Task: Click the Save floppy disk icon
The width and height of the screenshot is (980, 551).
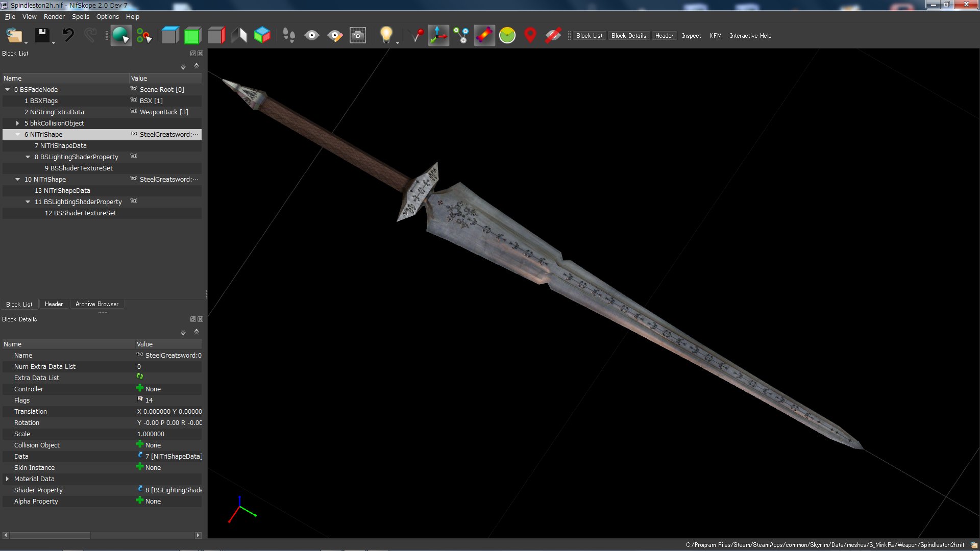Action: [42, 35]
